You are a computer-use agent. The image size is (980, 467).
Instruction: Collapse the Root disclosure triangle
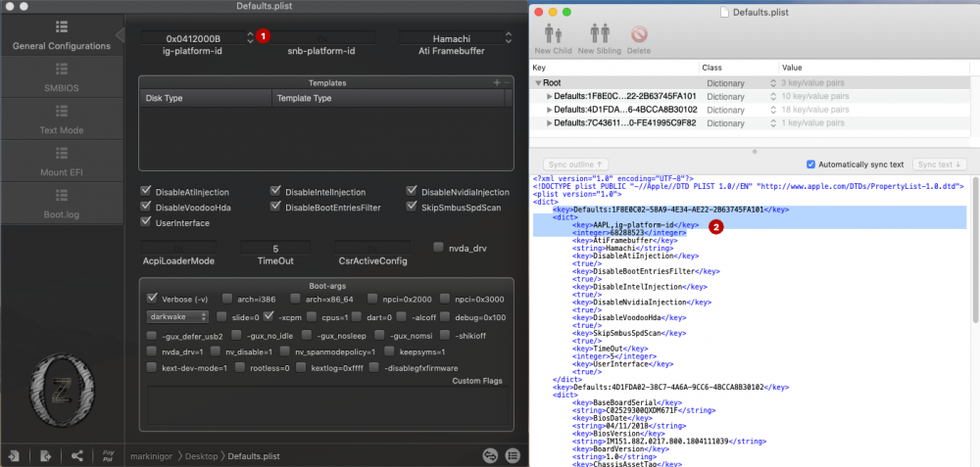(538, 83)
